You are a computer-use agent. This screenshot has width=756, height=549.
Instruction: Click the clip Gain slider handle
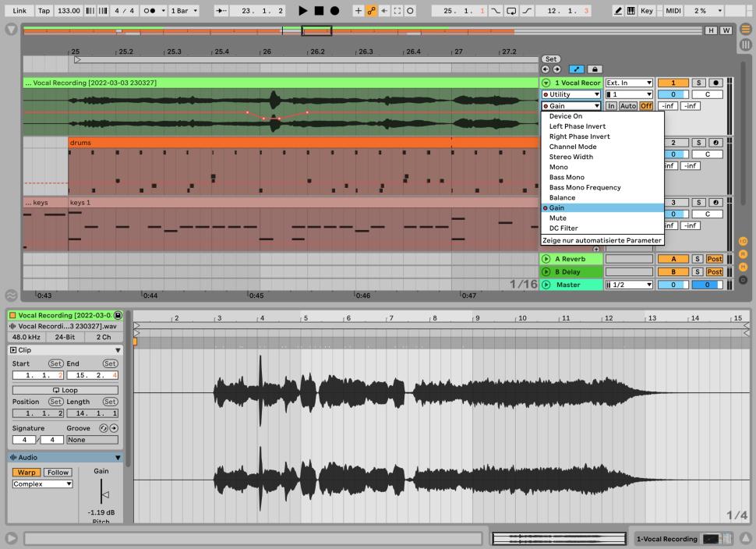click(104, 494)
